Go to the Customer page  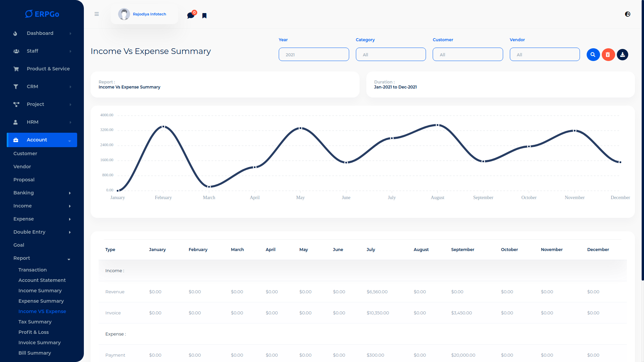25,154
